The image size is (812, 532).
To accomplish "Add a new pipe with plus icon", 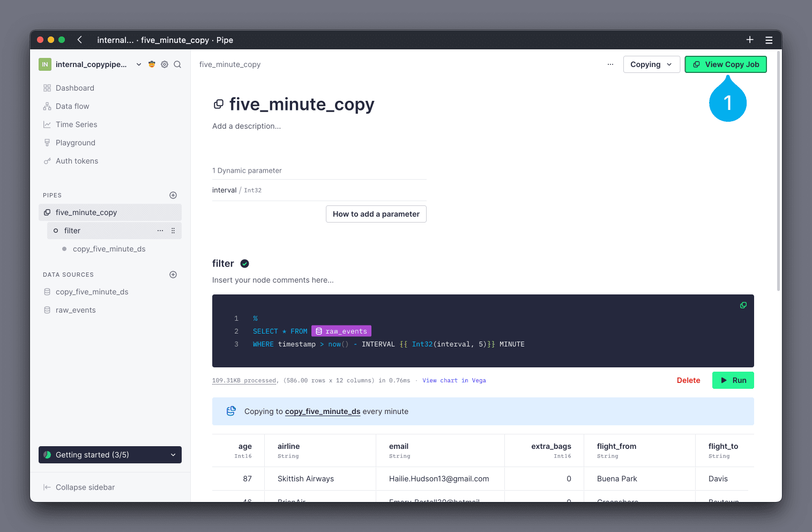I will 173,195.
